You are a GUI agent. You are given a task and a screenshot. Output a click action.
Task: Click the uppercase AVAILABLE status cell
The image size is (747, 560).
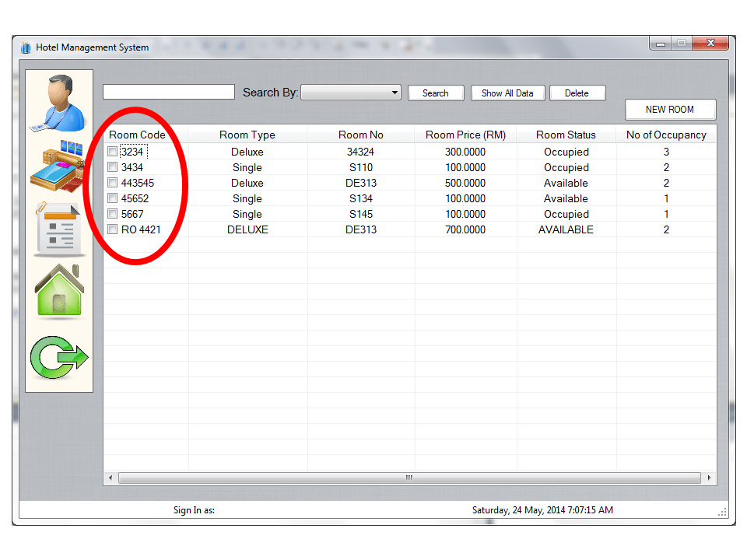tap(566, 229)
